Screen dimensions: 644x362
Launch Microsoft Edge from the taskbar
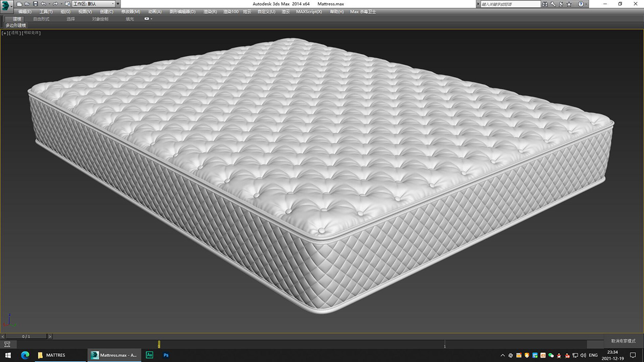click(x=25, y=355)
